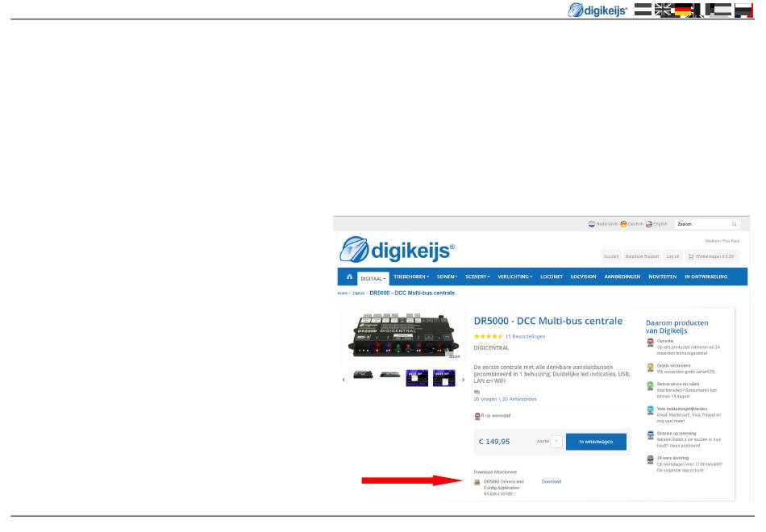The height and width of the screenshot is (532, 766).
Task: Click the Download Attachment heading
Action: pyautogui.click(x=495, y=472)
